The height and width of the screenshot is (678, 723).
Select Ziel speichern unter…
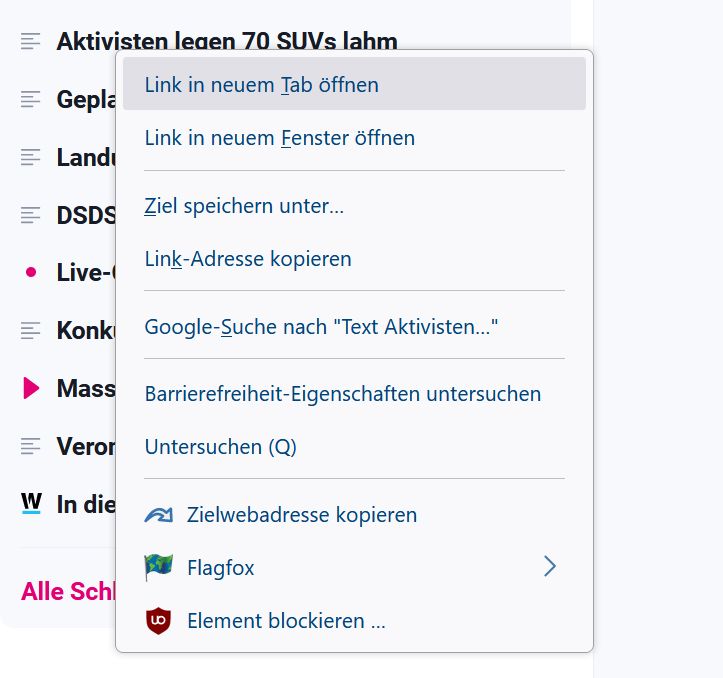click(x=245, y=207)
